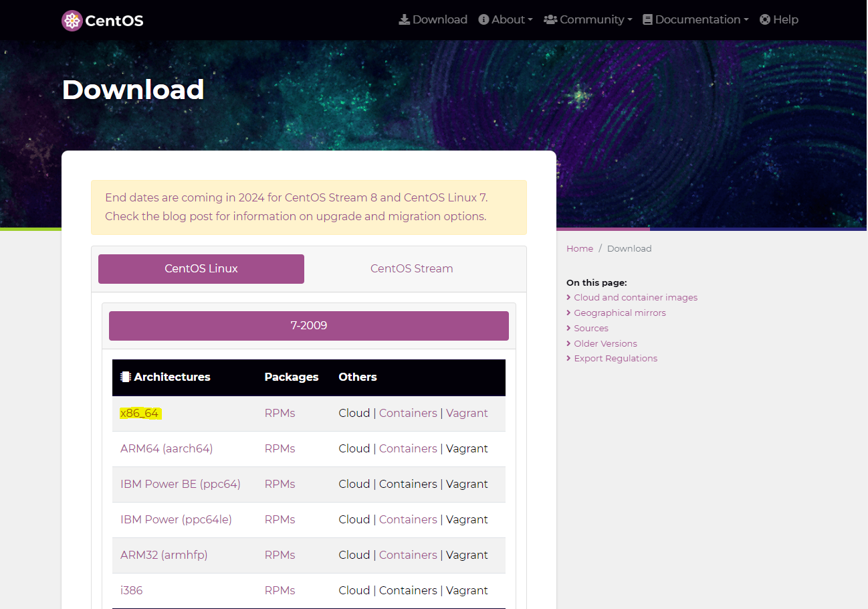Click the chip icon beside Architectures header

click(x=125, y=377)
